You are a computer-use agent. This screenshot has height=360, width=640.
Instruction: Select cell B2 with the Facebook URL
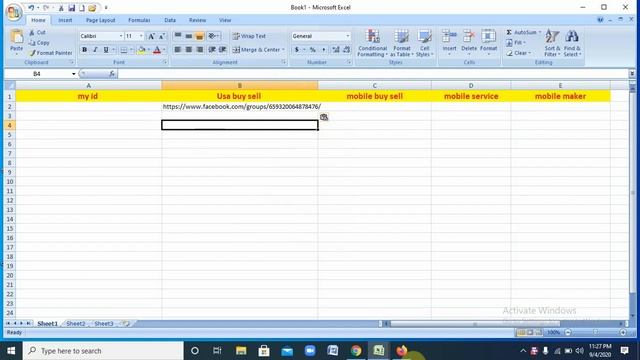tap(240, 107)
